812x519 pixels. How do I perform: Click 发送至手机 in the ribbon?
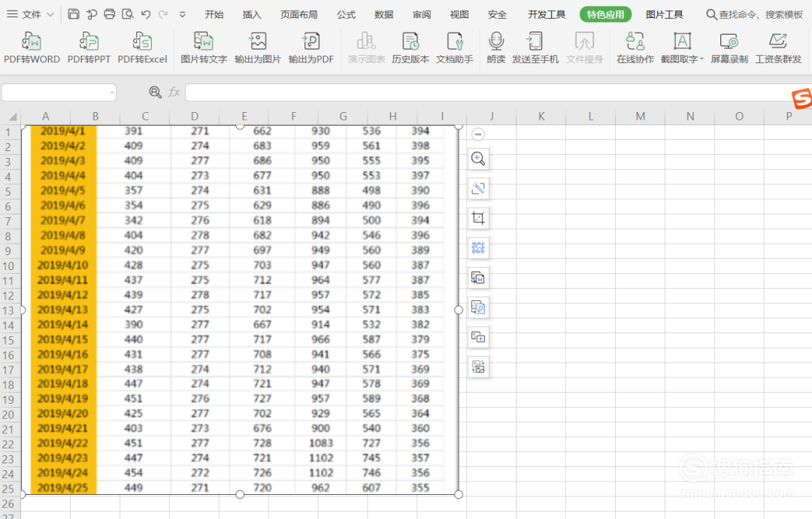[x=535, y=47]
